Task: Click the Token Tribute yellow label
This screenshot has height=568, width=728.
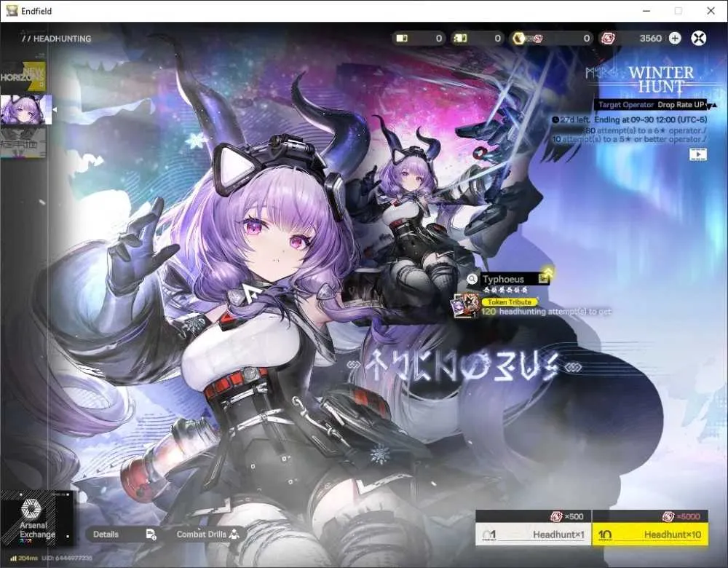Action: 510,302
